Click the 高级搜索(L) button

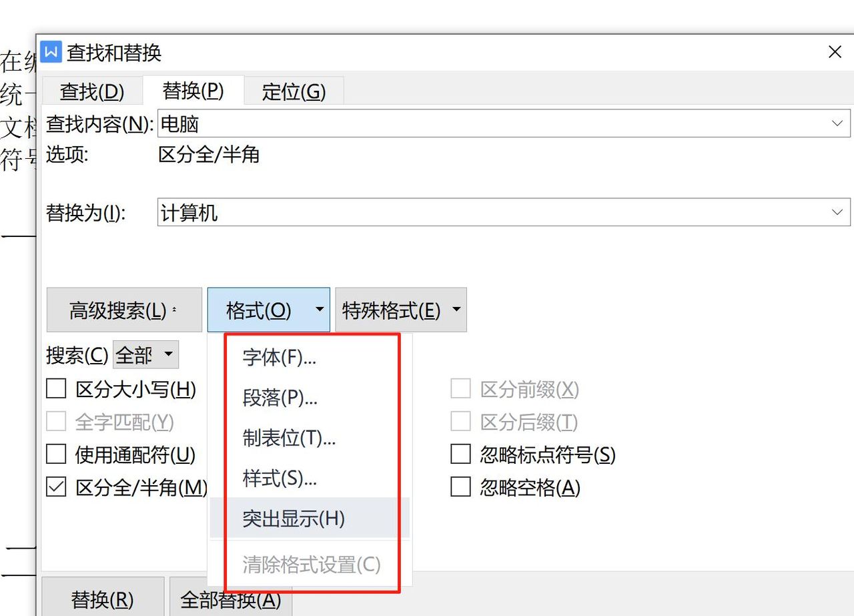123,309
